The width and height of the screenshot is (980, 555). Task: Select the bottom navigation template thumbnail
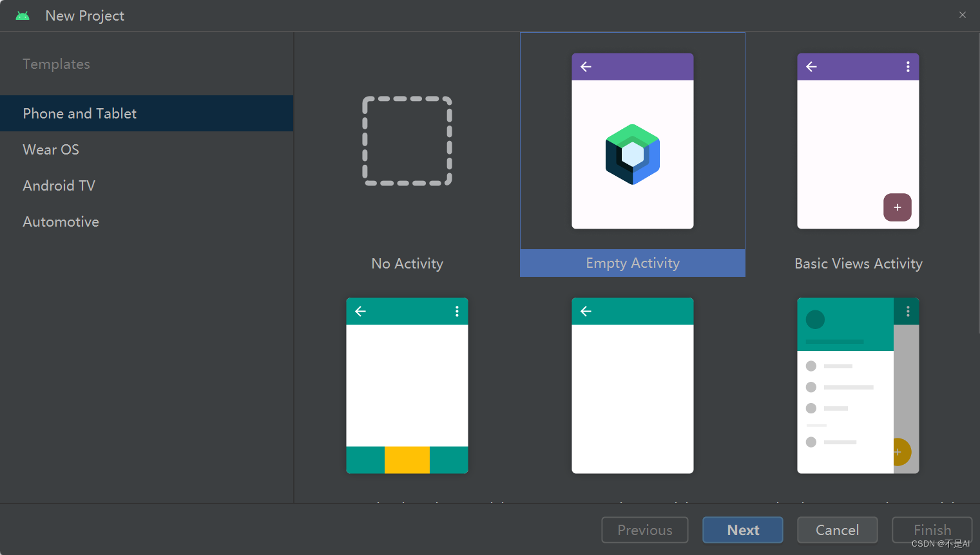click(x=407, y=386)
